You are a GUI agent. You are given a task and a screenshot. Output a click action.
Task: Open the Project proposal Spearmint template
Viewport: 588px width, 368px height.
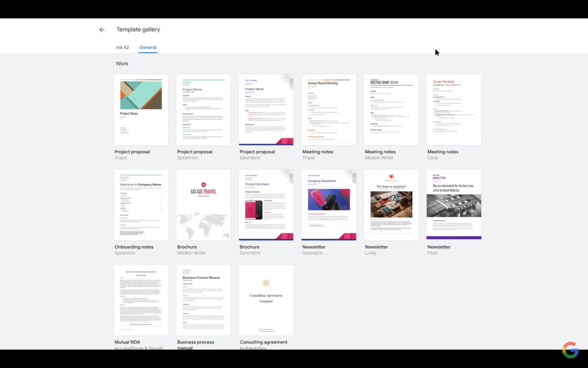pyautogui.click(x=203, y=109)
